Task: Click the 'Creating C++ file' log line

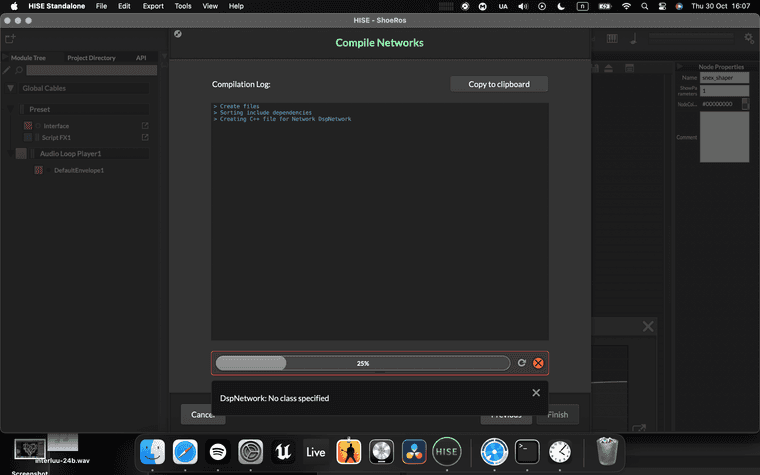Action: (285, 119)
